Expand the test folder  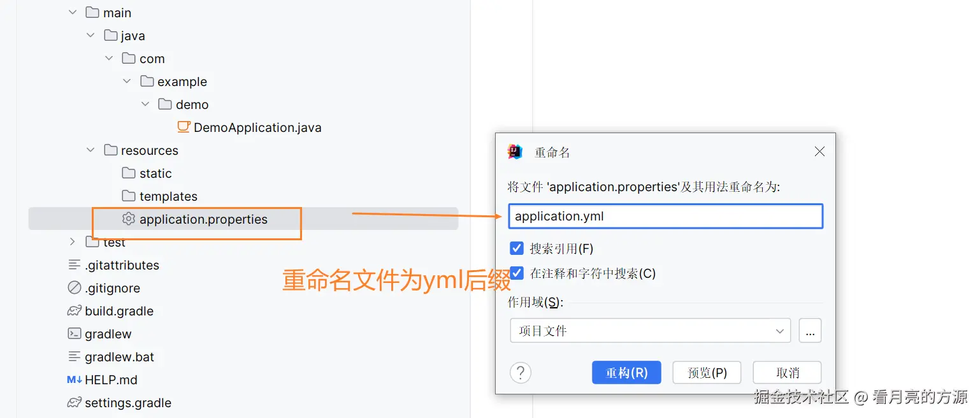[x=73, y=241]
